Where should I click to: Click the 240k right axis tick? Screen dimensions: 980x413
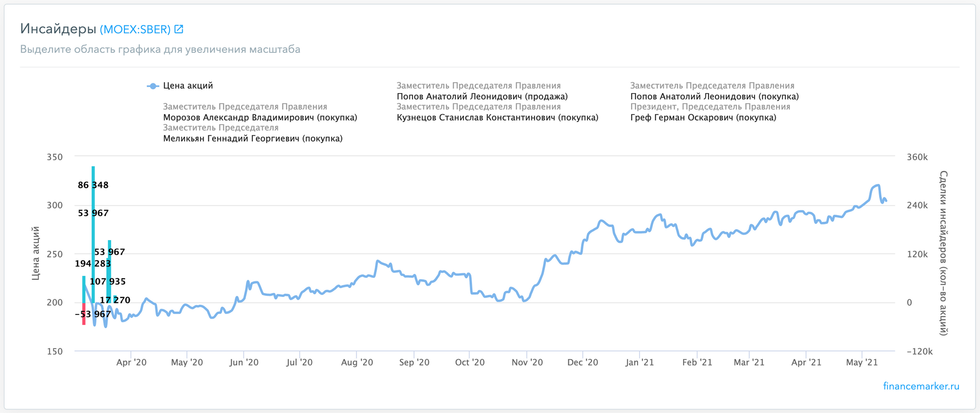[x=917, y=205]
